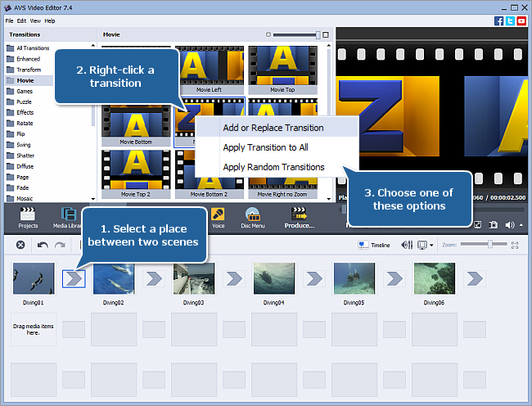
Task: Open the File menu
Action: tap(9, 21)
